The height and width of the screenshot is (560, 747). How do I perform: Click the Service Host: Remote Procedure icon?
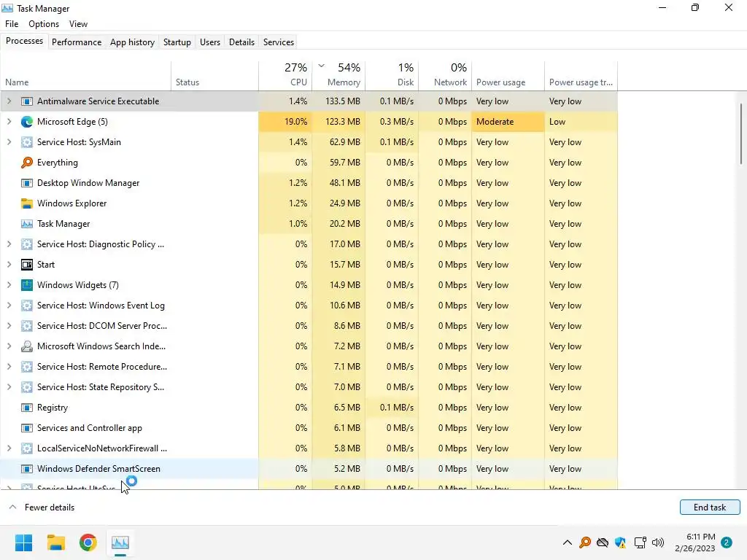pos(27,367)
